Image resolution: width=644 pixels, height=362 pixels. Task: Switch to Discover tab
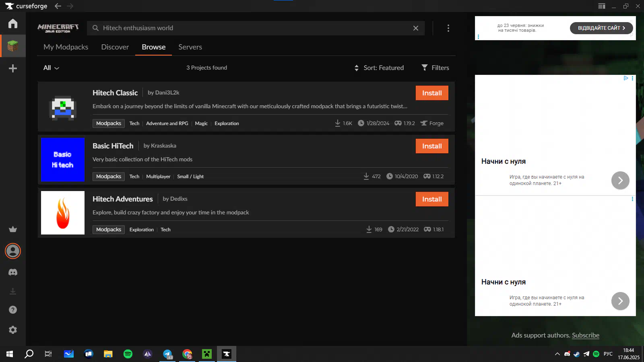pyautogui.click(x=115, y=47)
